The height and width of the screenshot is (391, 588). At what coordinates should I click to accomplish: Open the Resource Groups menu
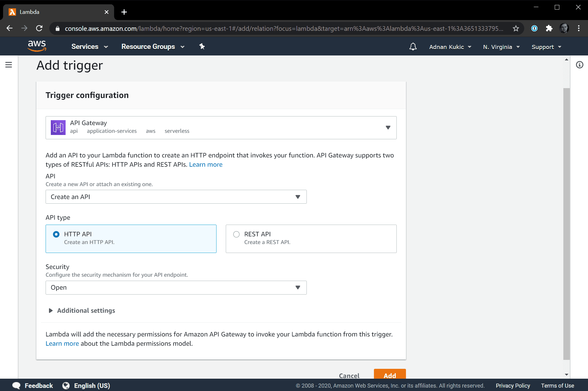(x=152, y=47)
